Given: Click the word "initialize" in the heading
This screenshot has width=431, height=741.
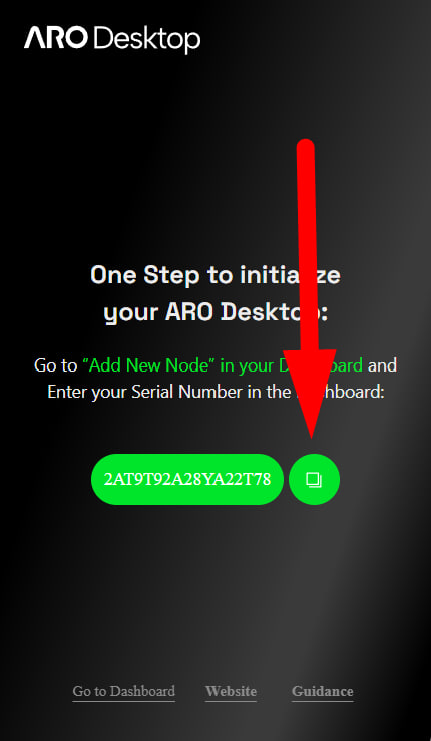Looking at the screenshot, I should coord(291,275).
